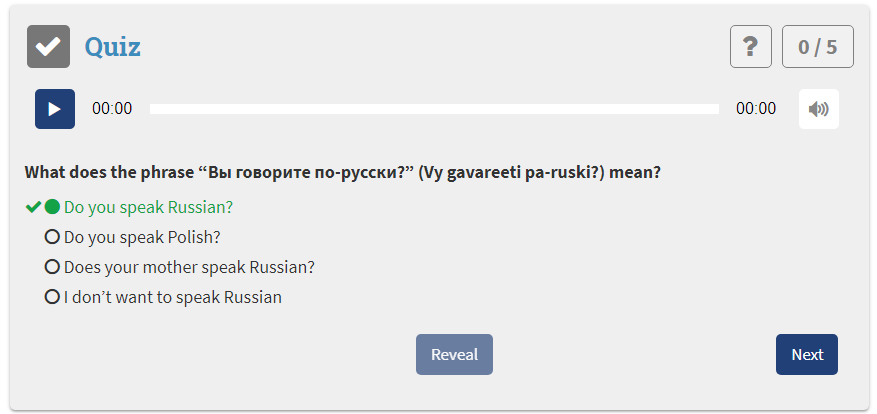Screen dimensions: 877x414
Task: Mute audio using the speaker icon
Action: point(818,109)
